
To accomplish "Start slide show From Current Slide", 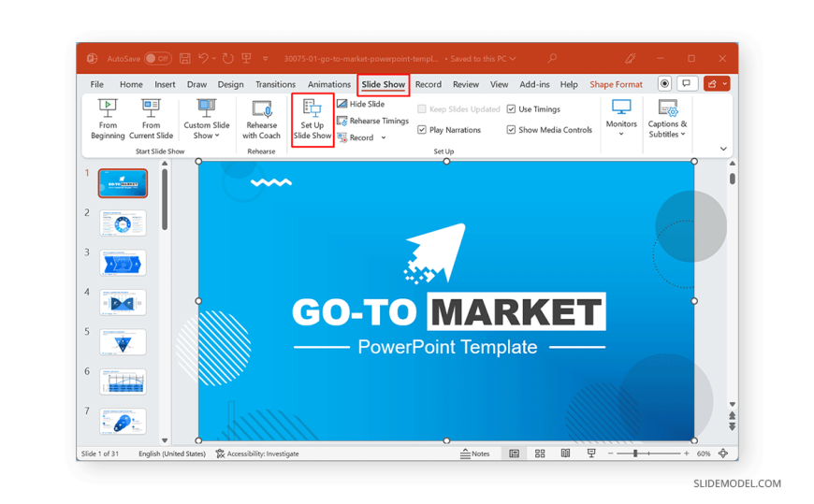I will pyautogui.click(x=151, y=120).
